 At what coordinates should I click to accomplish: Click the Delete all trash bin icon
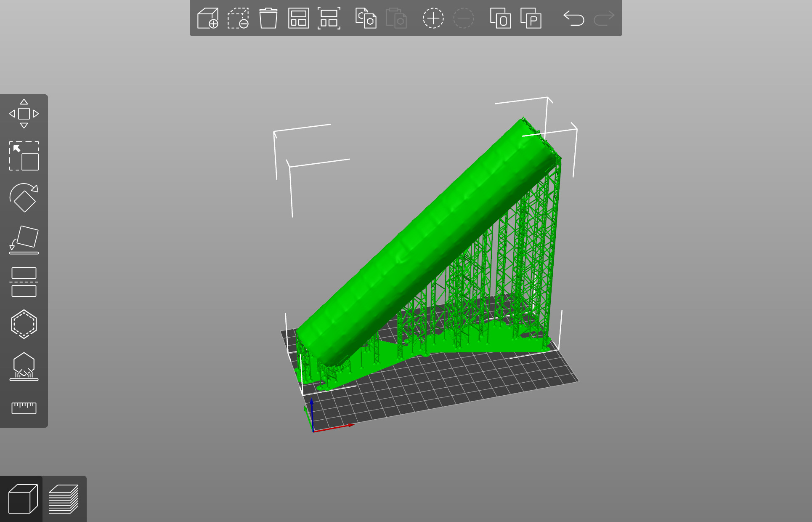(x=268, y=18)
